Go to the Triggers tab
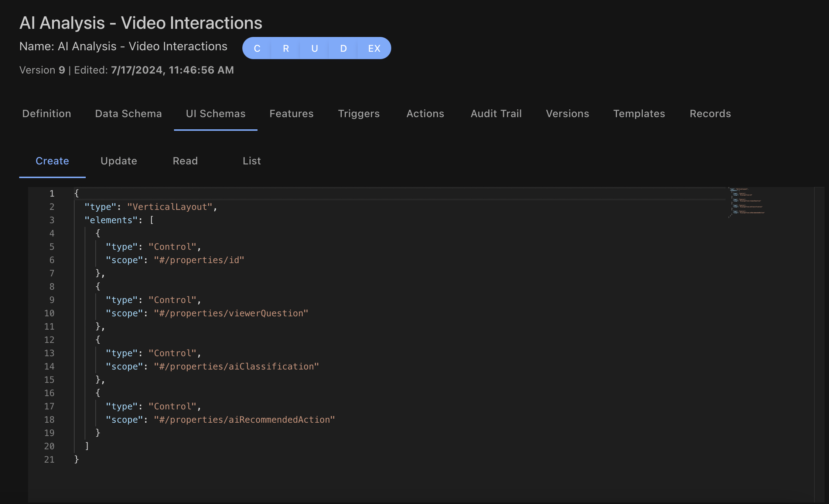Viewport: 829px width, 504px height. click(359, 114)
